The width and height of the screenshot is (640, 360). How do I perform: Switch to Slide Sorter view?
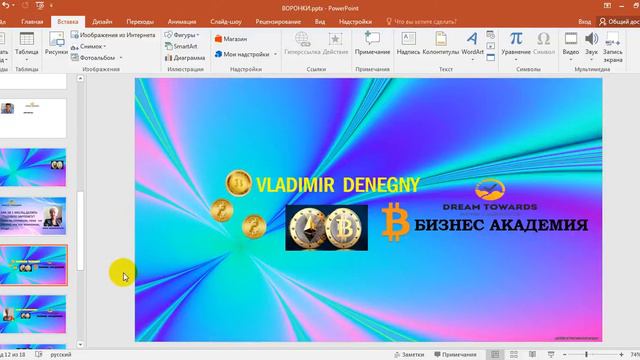coord(514,355)
